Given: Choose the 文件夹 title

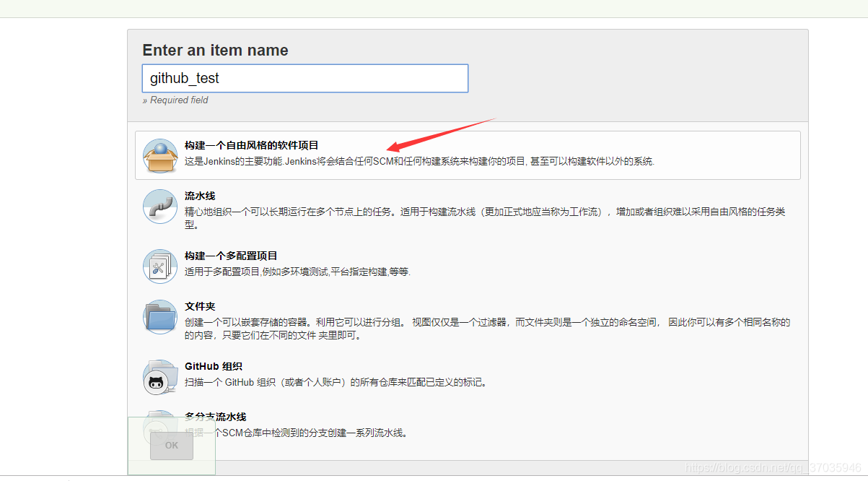Looking at the screenshot, I should click(x=200, y=306).
